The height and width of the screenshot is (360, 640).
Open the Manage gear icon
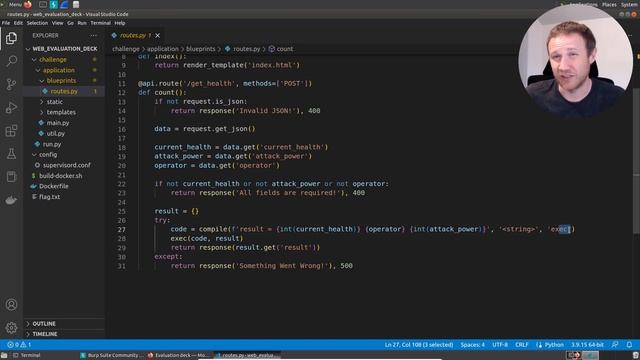pos(11,327)
